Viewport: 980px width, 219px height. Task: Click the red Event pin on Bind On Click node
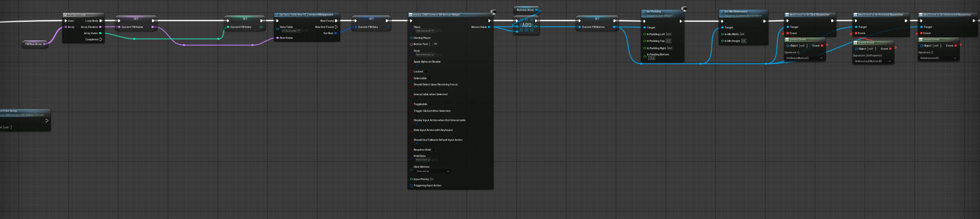[789, 33]
